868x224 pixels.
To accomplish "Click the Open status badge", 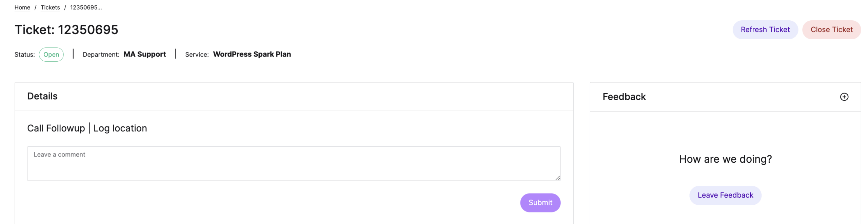I will pyautogui.click(x=51, y=54).
